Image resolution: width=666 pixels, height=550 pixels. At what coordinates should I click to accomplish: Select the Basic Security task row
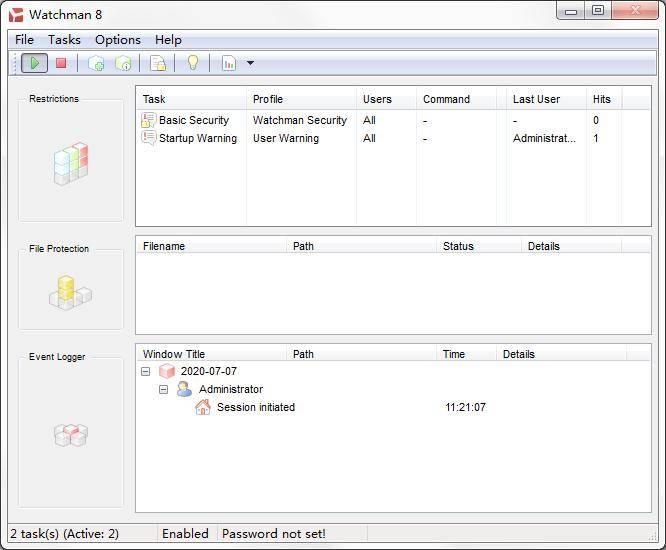point(194,120)
